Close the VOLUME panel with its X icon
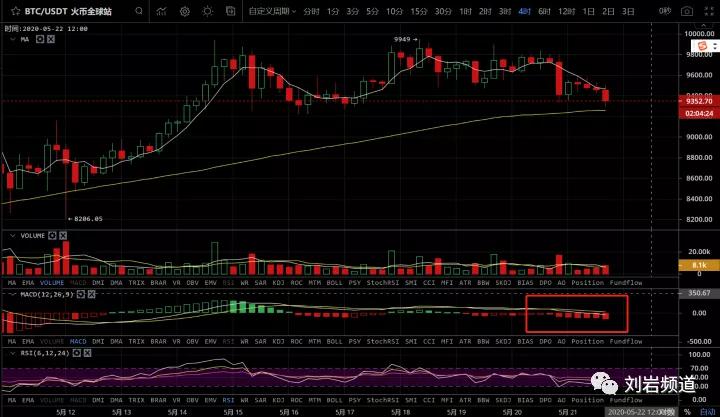 (x=63, y=236)
